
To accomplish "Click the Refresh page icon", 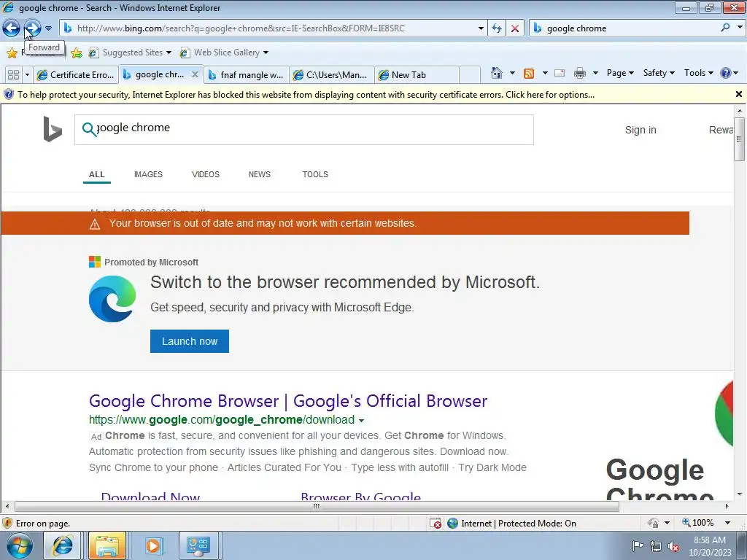I will click(x=497, y=28).
